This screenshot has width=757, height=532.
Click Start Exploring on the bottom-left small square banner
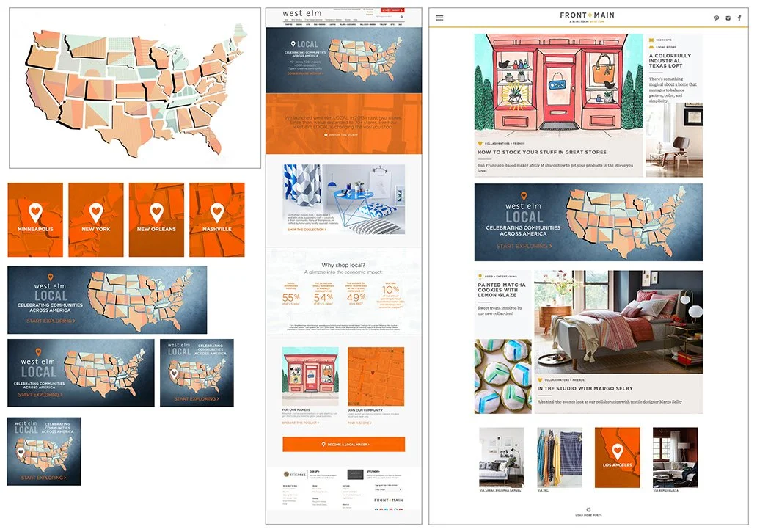click(43, 478)
